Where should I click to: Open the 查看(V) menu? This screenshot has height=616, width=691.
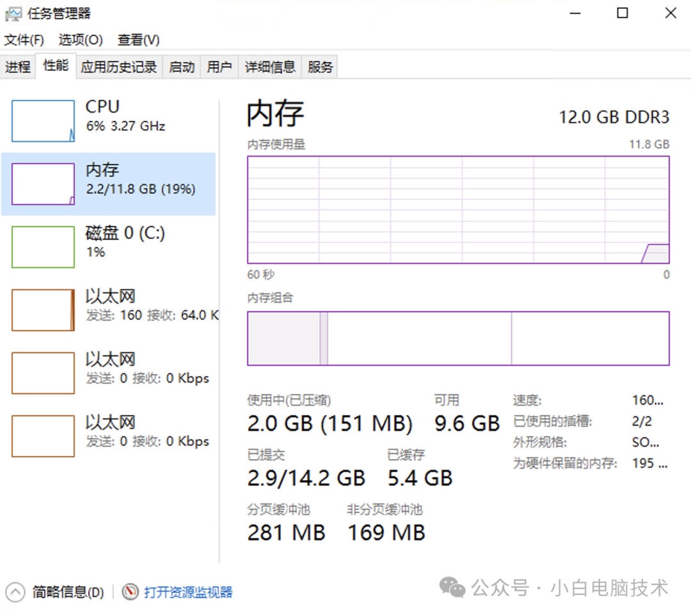tap(138, 40)
